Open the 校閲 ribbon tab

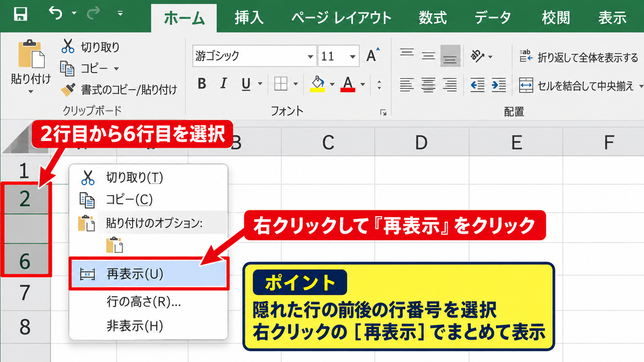click(556, 18)
